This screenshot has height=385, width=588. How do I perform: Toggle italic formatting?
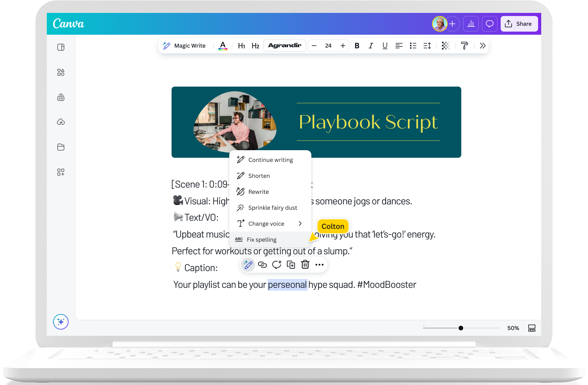pos(371,46)
